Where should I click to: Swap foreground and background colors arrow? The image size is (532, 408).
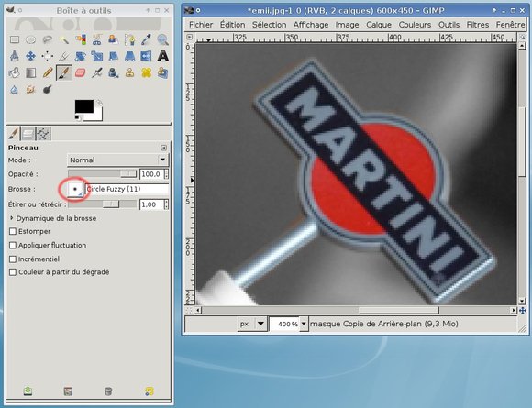click(x=99, y=102)
